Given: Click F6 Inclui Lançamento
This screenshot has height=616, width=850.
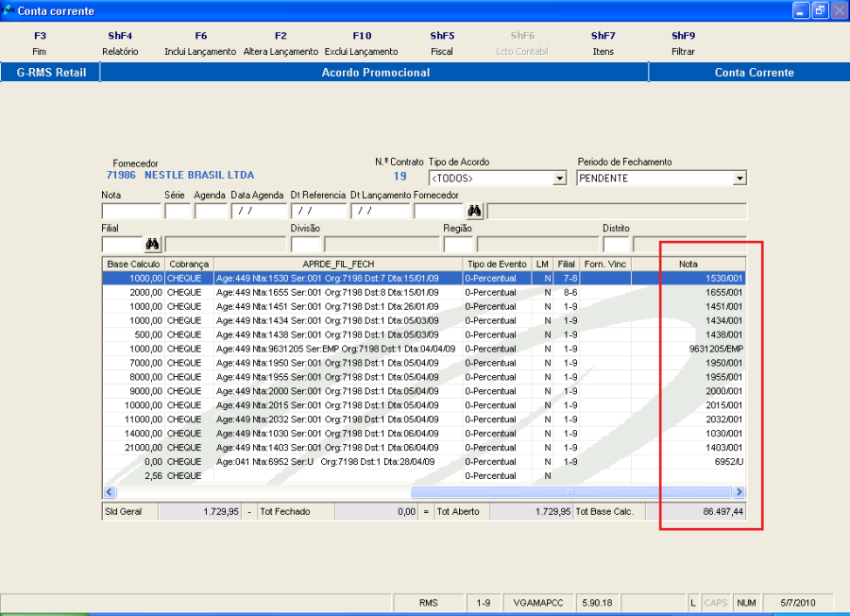Looking at the screenshot, I should (x=200, y=43).
